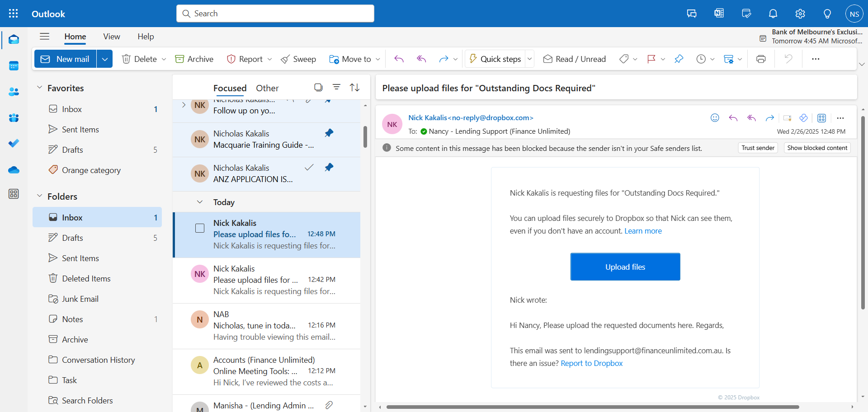Click the Apps icon in message header
This screenshot has width=868, height=412.
[x=821, y=118]
